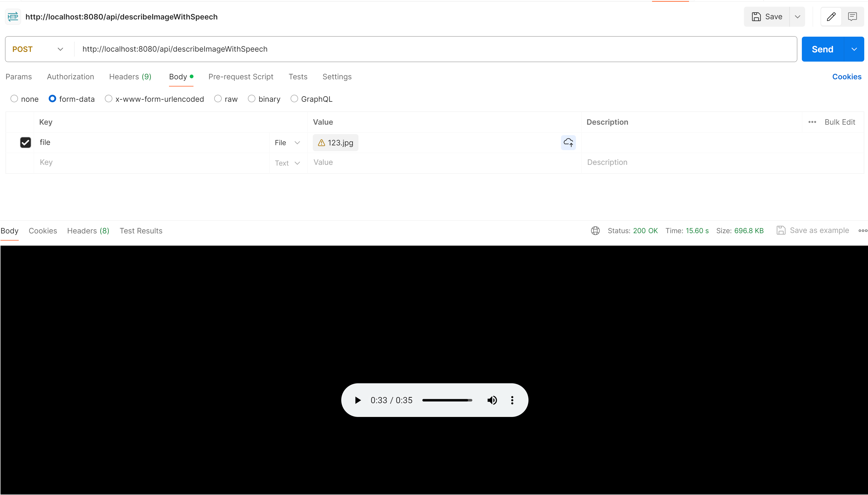Viewport: 868px width, 495px height.
Task: Click the request URL input field
Action: pos(436,49)
